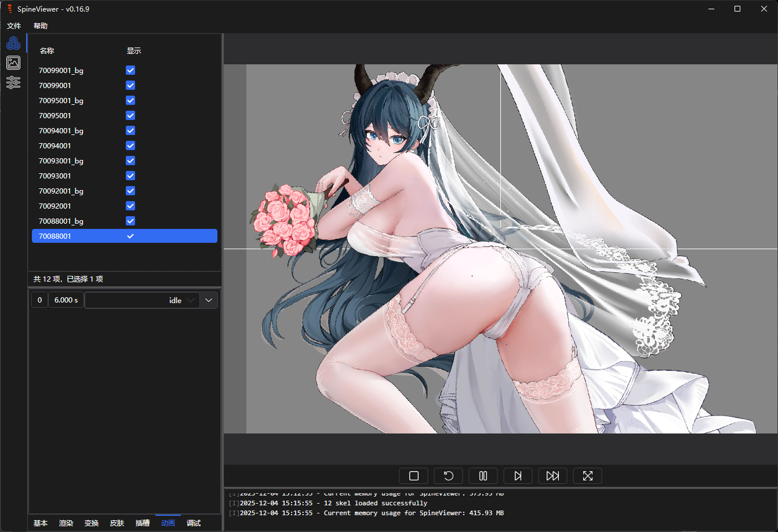Switch to the 插槽 tab
The width and height of the screenshot is (778, 532).
143,523
